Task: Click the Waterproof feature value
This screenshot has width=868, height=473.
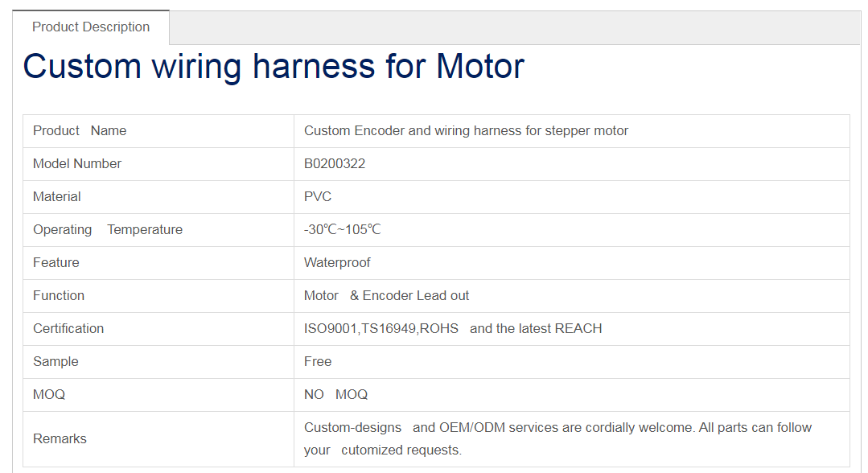Action: pos(337,263)
